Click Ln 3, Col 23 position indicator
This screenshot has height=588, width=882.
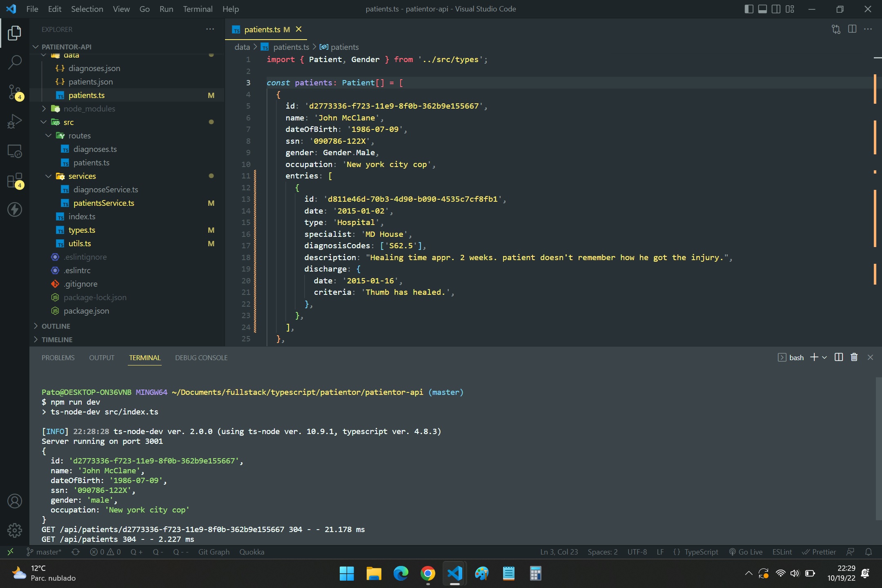[559, 552]
